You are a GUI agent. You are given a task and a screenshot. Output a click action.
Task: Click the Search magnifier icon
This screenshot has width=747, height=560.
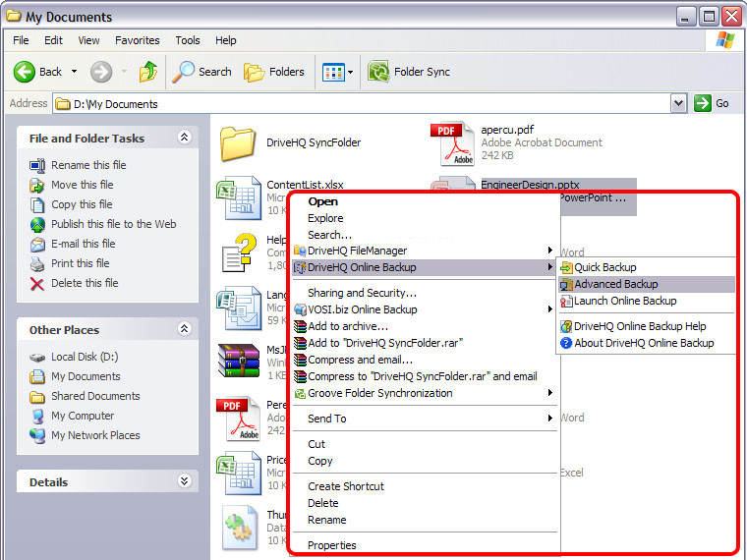click(x=183, y=72)
